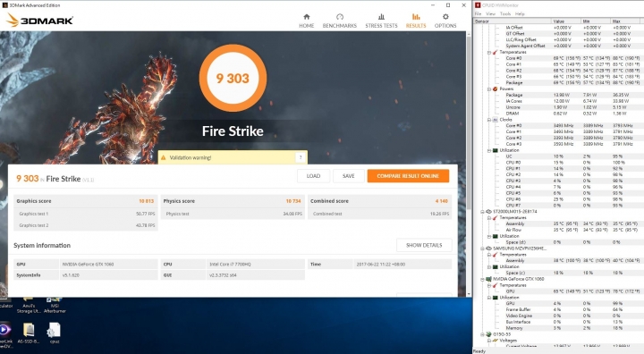This screenshot has height=354, width=644.
Task: Click the Sensor column header in HWMonitor
Action: pos(513,21)
